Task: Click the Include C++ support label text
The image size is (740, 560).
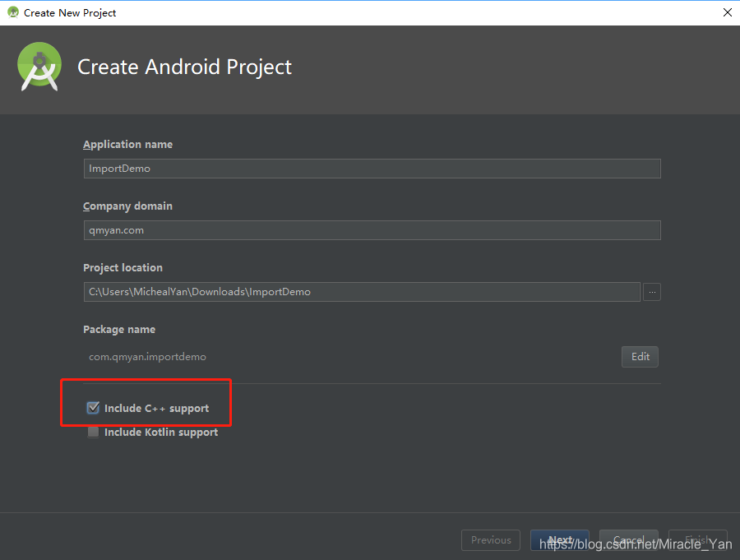Action: 157,409
